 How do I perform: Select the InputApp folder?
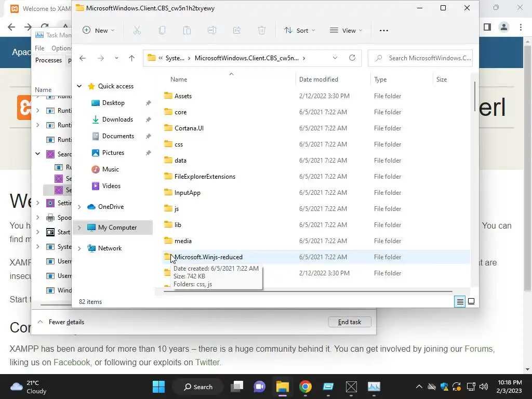(x=187, y=192)
